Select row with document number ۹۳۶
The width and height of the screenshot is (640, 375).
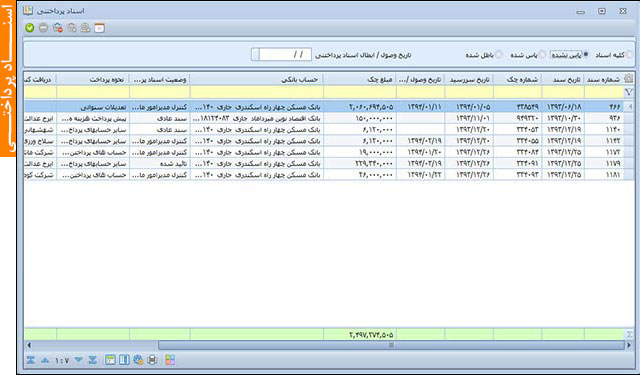tap(329, 118)
